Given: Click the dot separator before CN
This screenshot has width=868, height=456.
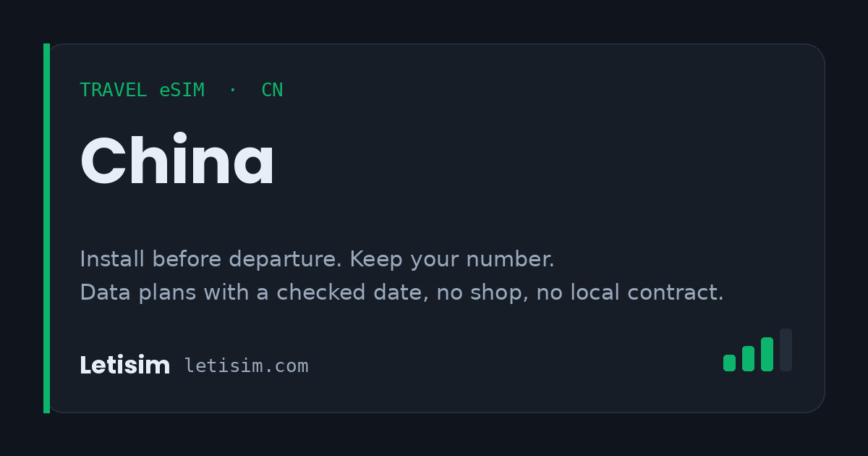Looking at the screenshot, I should coord(232,90).
